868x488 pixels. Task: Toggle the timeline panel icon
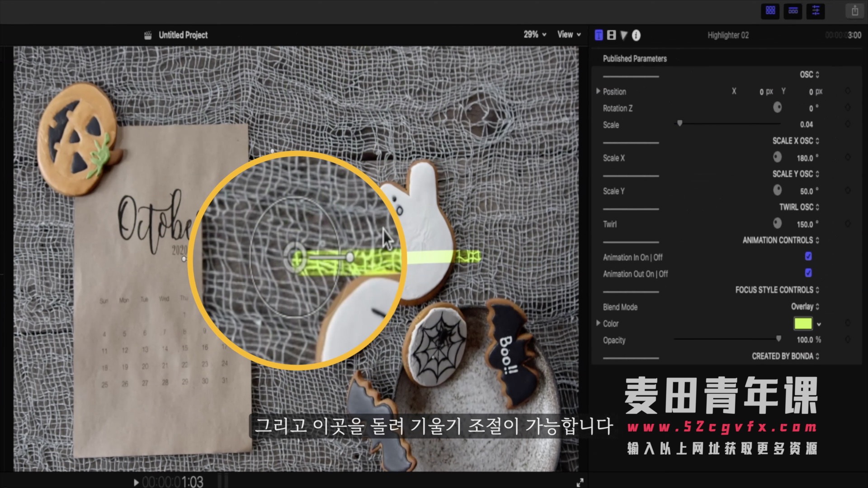[793, 10]
